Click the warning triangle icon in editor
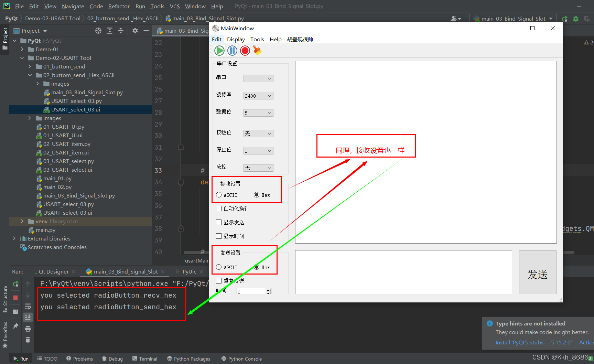 tap(586, 42)
